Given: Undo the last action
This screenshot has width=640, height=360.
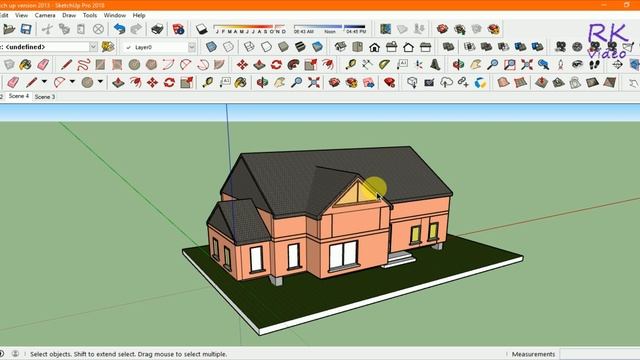Looking at the screenshot, I should (119, 29).
